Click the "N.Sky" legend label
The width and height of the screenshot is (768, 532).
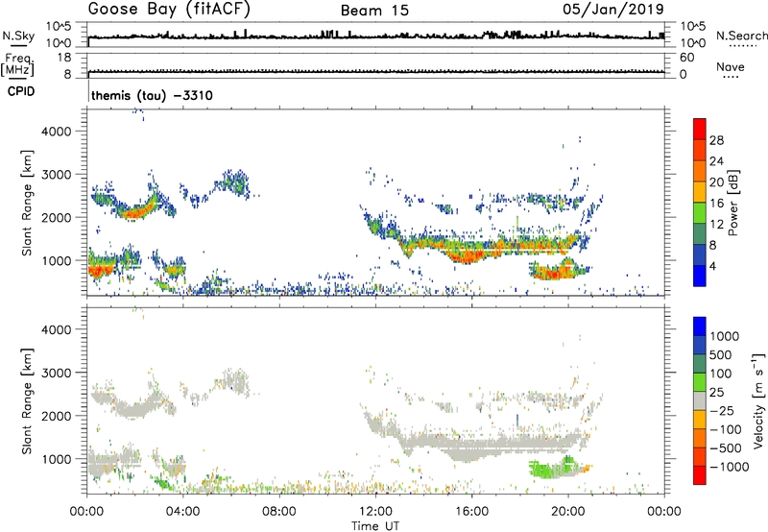(x=16, y=36)
